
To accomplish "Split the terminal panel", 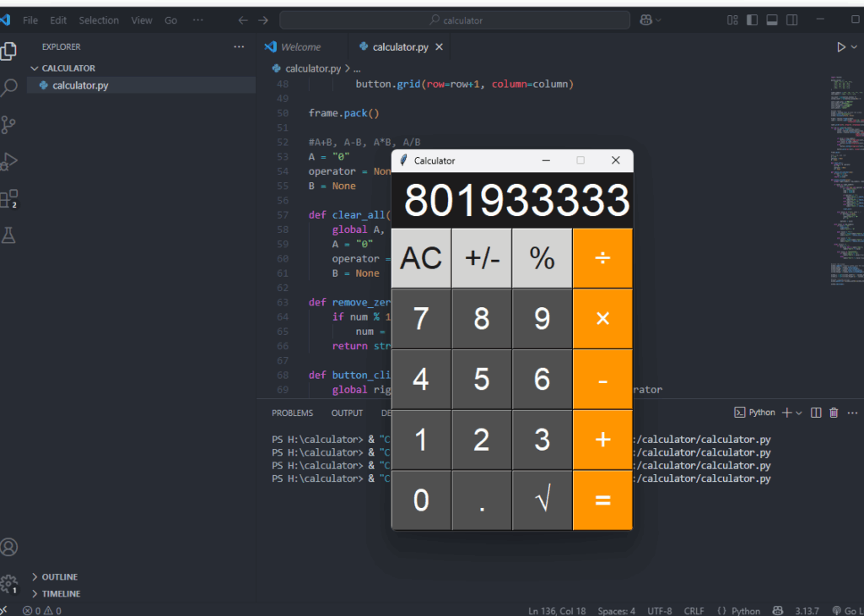I will pos(816,413).
